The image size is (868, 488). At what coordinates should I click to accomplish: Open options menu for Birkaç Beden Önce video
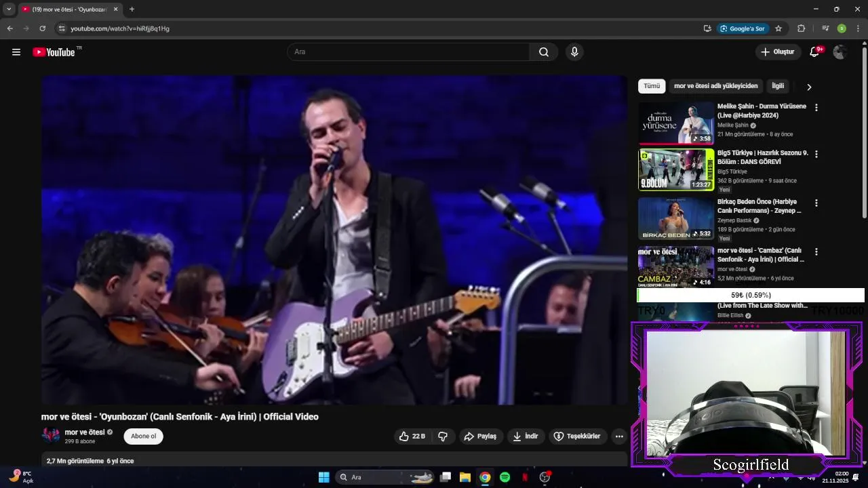pyautogui.click(x=816, y=203)
